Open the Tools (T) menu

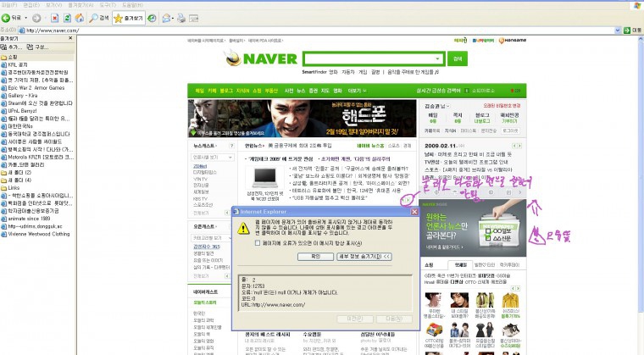coord(108,5)
